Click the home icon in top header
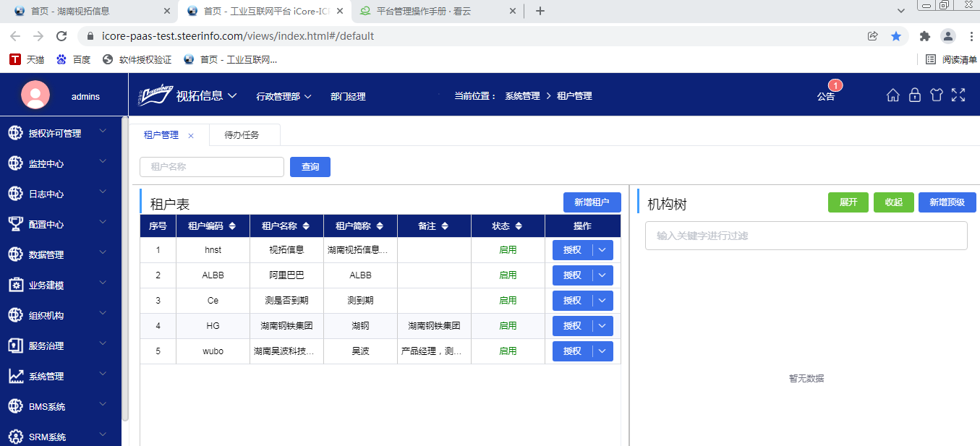Screen dimensions: 980x446 (893, 95)
